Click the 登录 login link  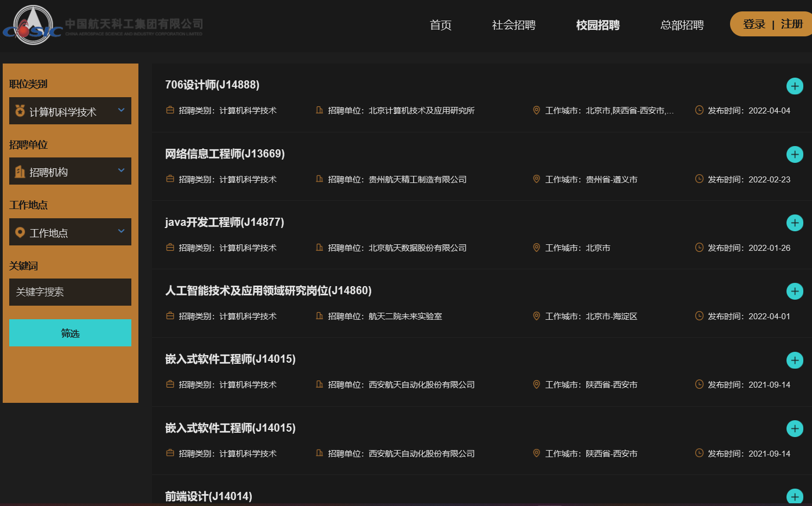[754, 24]
